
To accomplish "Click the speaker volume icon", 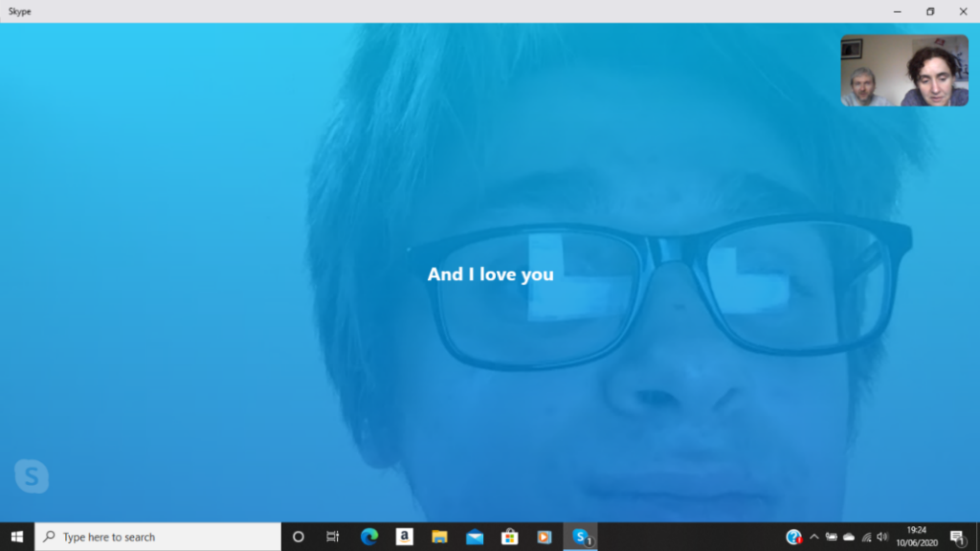I will 881,537.
